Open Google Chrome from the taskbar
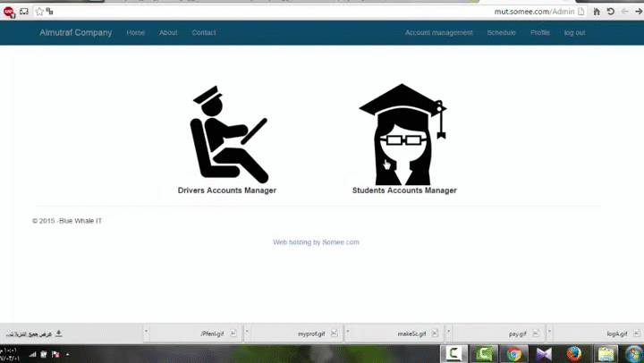Screen dimensions: 644x363 click(513, 353)
